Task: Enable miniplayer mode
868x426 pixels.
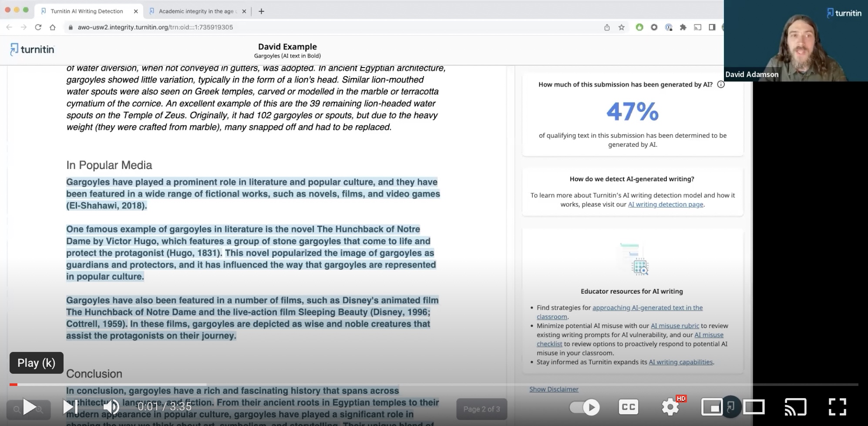Action: pyautogui.click(x=712, y=407)
